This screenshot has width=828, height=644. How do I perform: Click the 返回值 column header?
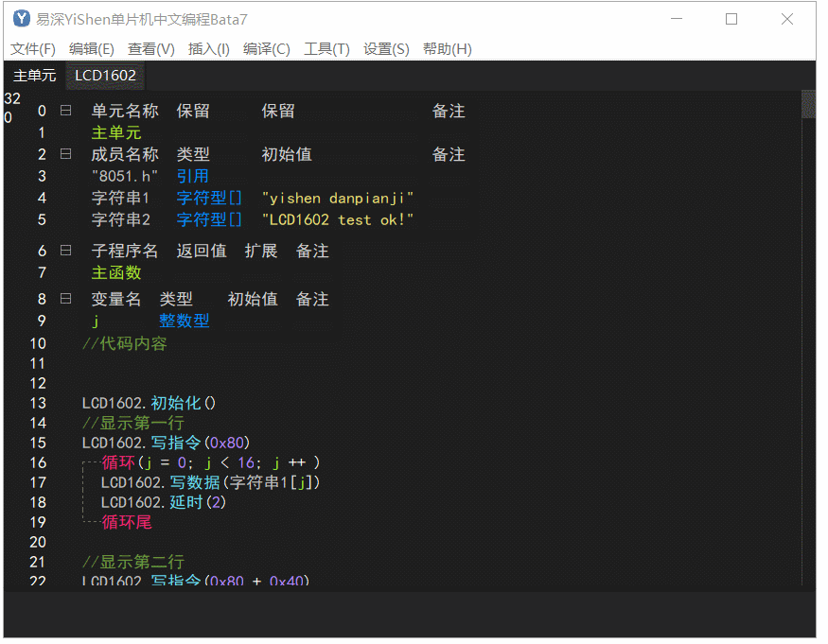pyautogui.click(x=202, y=251)
